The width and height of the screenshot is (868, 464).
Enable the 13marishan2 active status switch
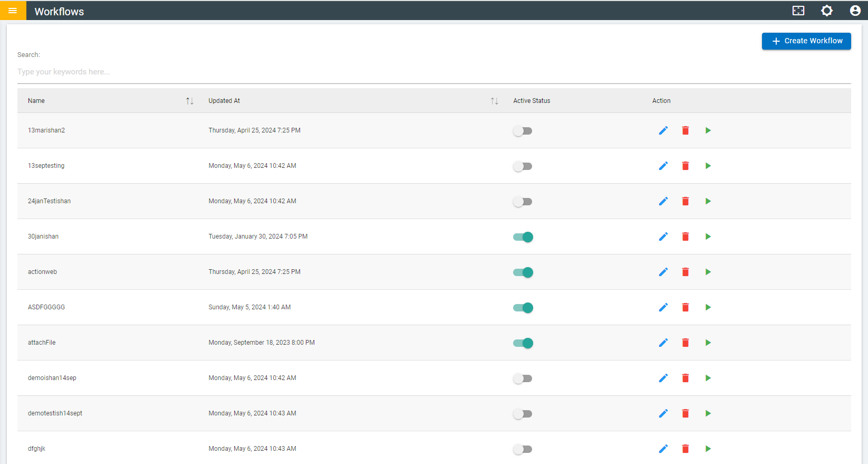(x=523, y=131)
